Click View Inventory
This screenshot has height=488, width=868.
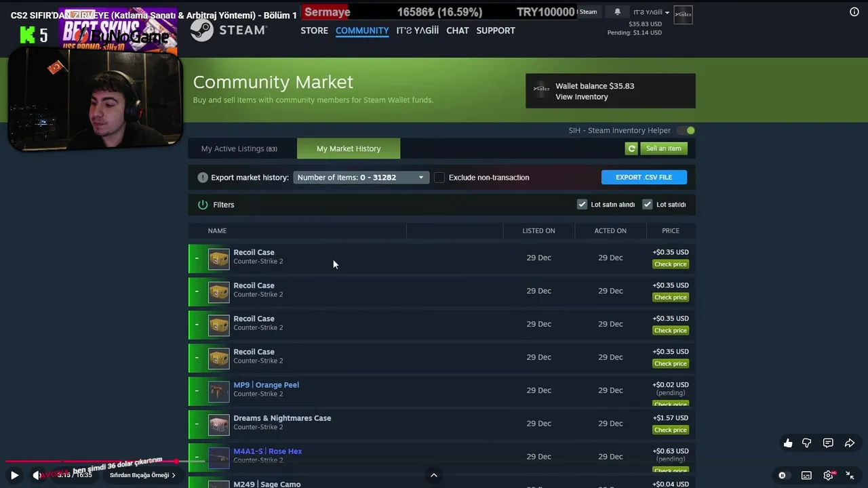click(x=582, y=97)
